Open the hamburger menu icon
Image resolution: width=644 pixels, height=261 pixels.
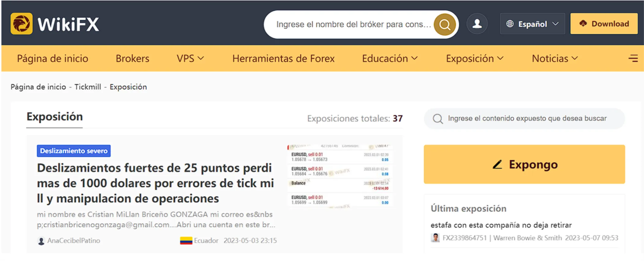point(633,58)
